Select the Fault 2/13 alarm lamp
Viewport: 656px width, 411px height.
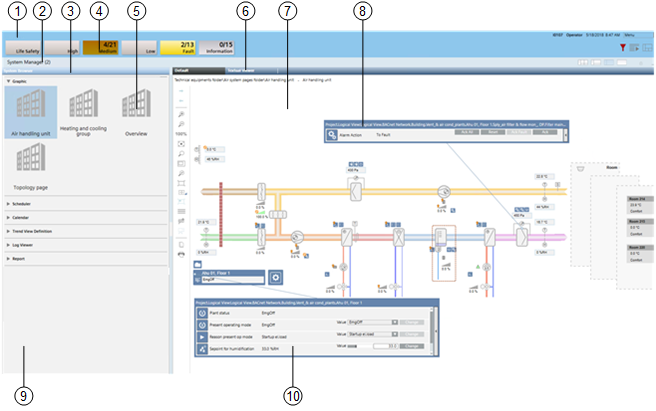pos(177,47)
